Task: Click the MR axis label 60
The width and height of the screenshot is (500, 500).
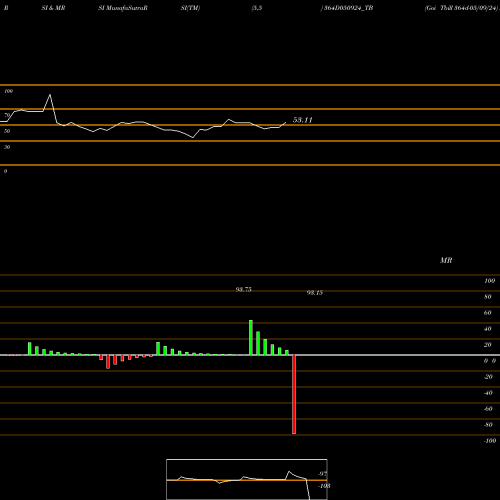Action: [488, 313]
